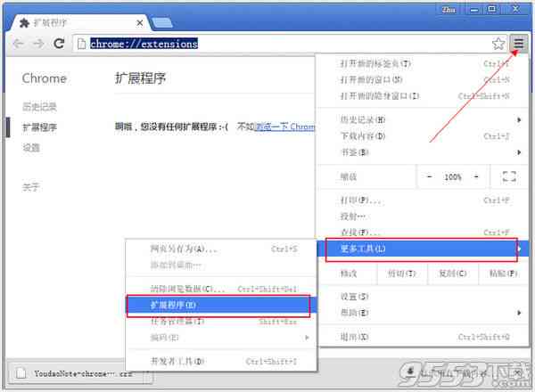The image size is (535, 392).
Task: Expand the 书签(B) submenu
Action: click(423, 152)
